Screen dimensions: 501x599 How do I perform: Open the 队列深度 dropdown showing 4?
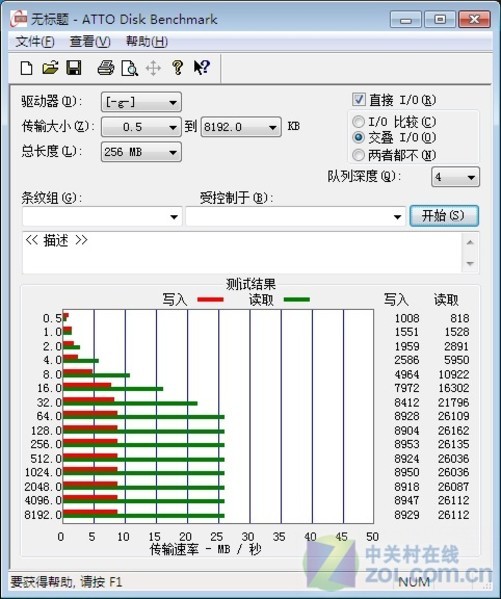(455, 177)
